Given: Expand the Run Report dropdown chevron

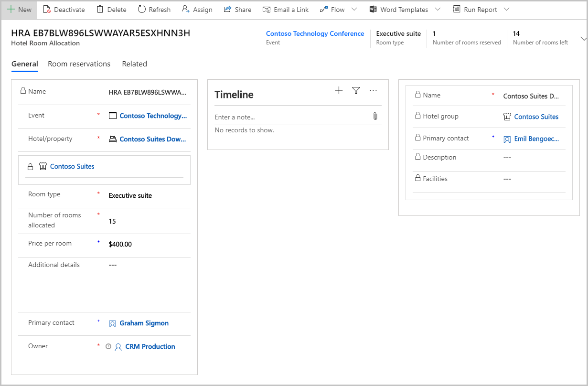Looking at the screenshot, I should pos(507,10).
